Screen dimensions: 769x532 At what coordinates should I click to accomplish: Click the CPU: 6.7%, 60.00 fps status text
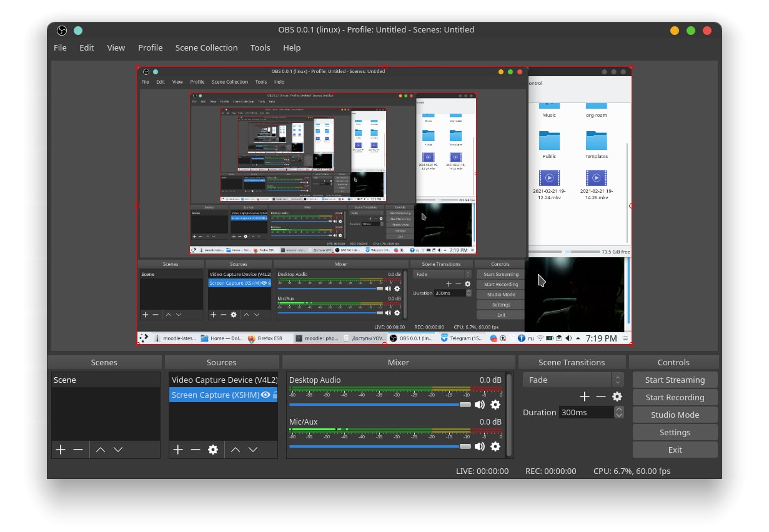[x=632, y=471]
